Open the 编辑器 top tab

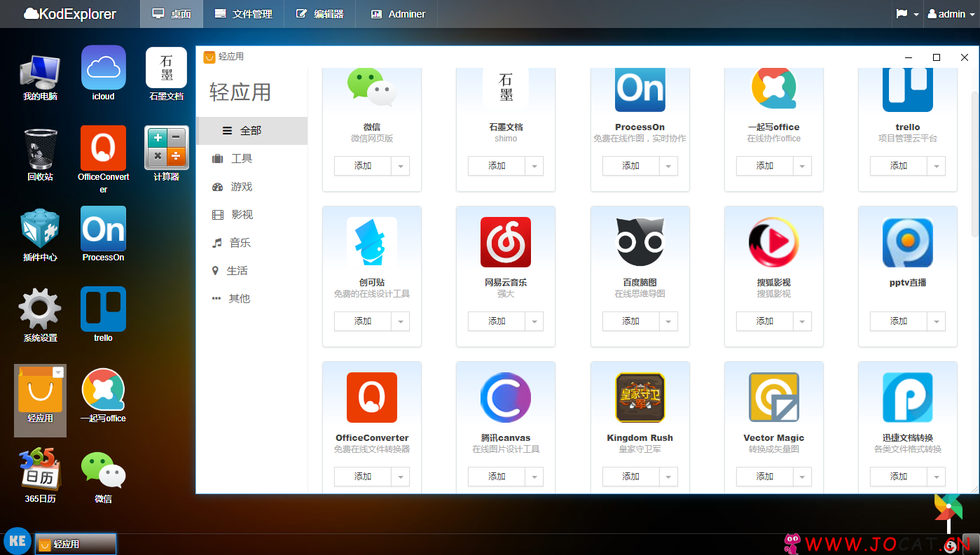pyautogui.click(x=319, y=14)
